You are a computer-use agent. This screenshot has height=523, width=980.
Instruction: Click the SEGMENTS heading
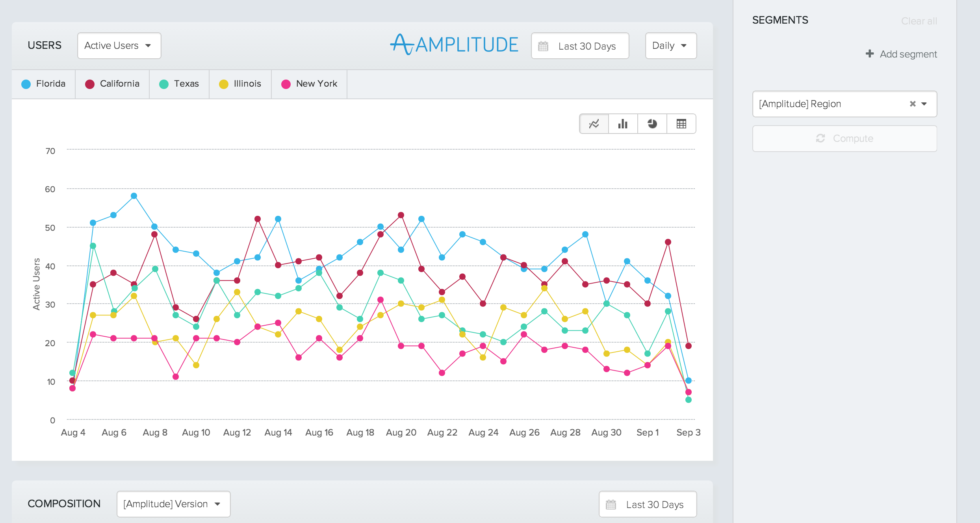[x=780, y=20]
